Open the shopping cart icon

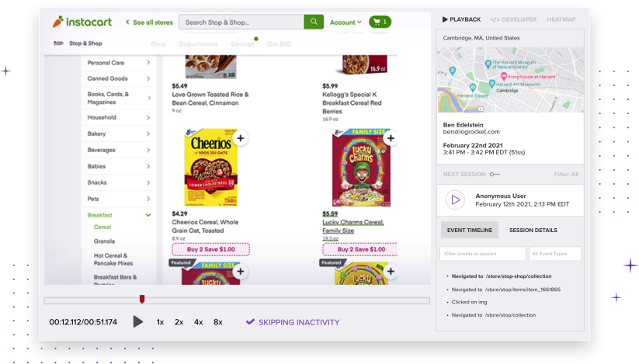380,22
